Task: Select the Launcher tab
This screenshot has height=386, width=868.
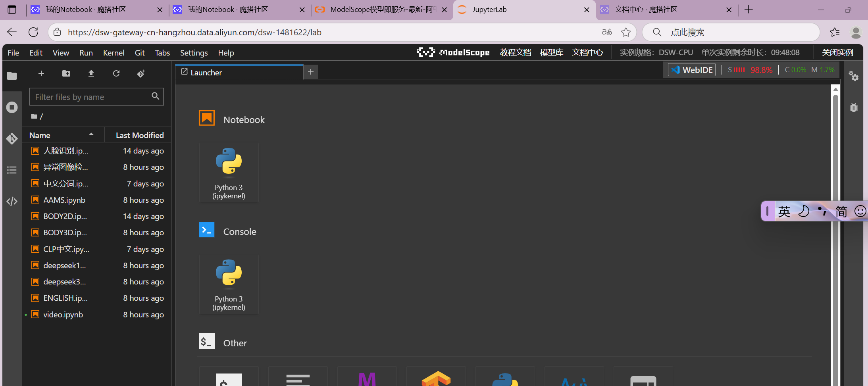Action: tap(239, 72)
